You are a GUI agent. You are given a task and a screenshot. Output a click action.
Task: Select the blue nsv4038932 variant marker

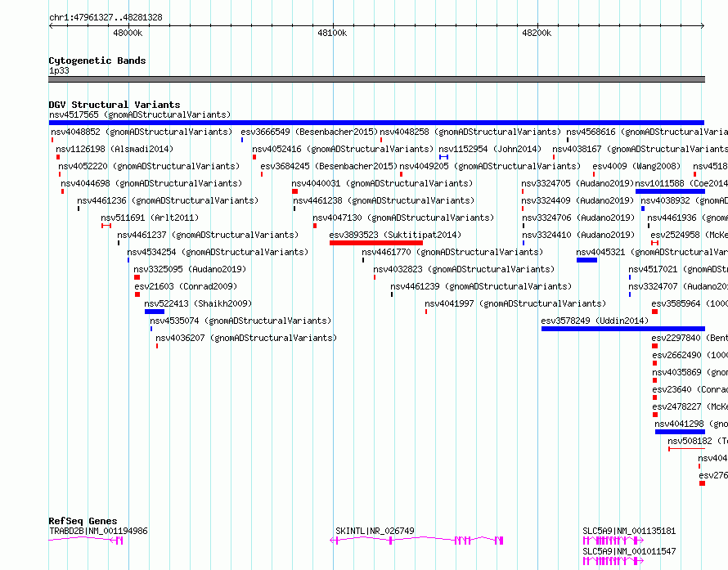pos(643,209)
